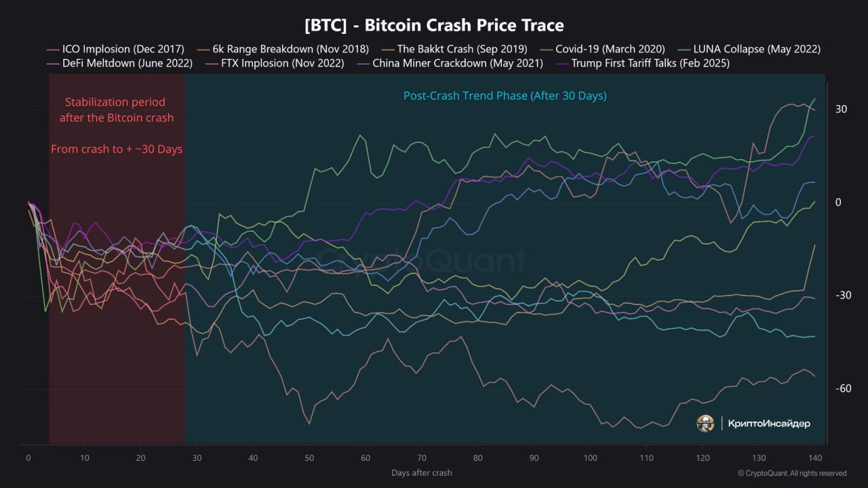Hide the 6k Range Breakdown (Nov 2018) series

(x=290, y=49)
